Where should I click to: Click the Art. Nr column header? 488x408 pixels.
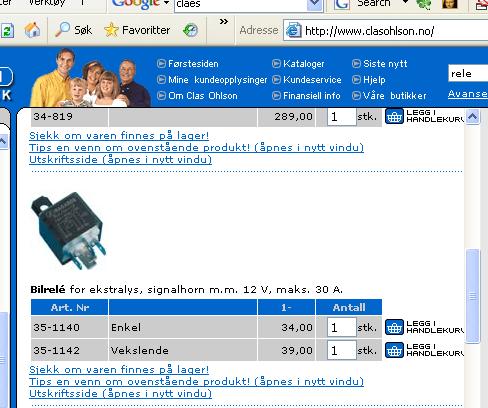click(70, 307)
